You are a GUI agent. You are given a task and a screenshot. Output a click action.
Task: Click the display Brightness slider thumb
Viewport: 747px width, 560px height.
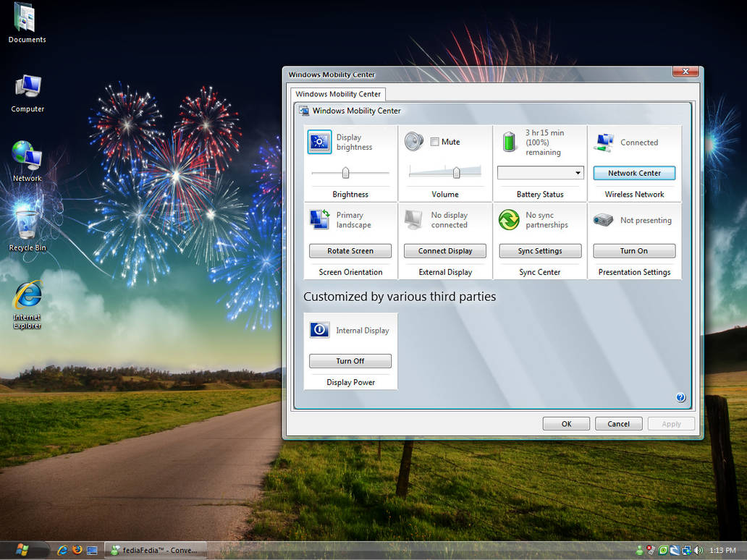click(346, 172)
